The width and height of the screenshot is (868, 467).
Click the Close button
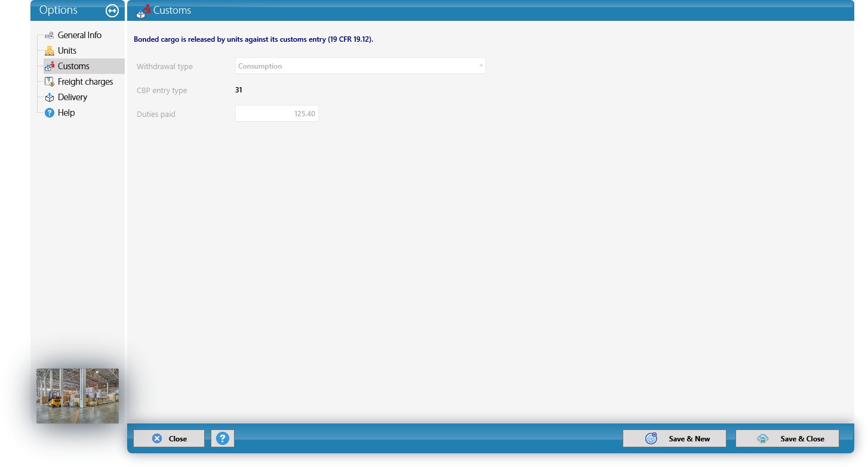tap(169, 438)
